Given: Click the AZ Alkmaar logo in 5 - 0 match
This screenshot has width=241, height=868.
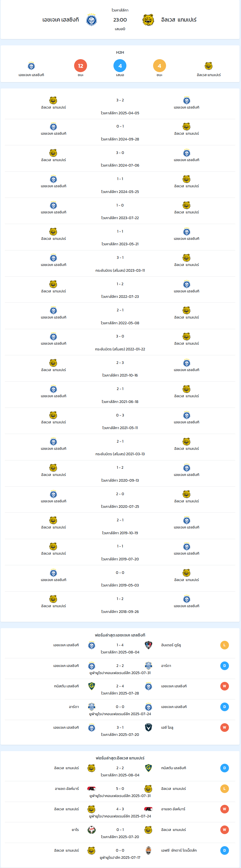Looking at the screenshot, I should point(91,788).
